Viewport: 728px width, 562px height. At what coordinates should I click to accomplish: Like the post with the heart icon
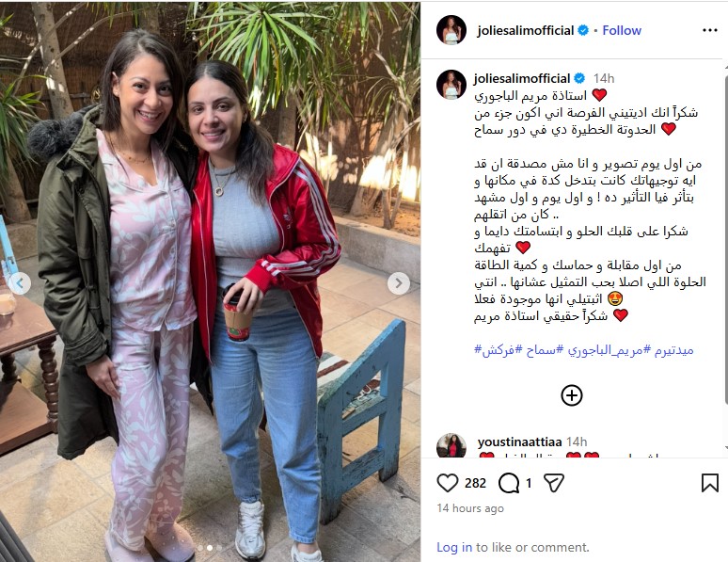point(448,483)
